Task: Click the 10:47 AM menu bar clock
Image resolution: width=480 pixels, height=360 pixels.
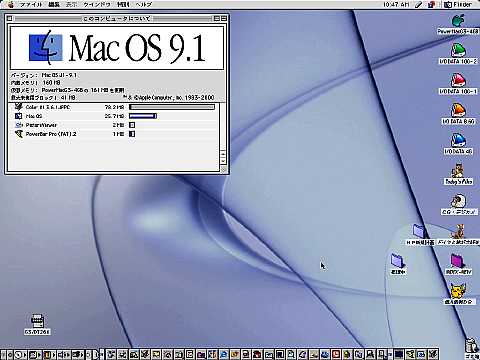Action: point(396,5)
